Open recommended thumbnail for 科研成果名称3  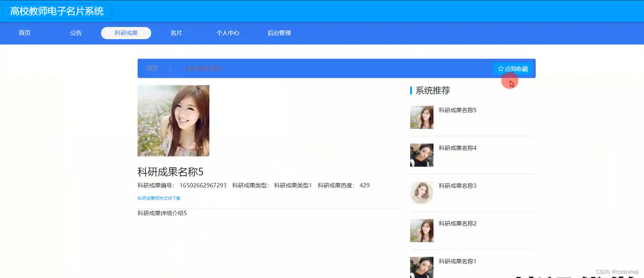(422, 193)
